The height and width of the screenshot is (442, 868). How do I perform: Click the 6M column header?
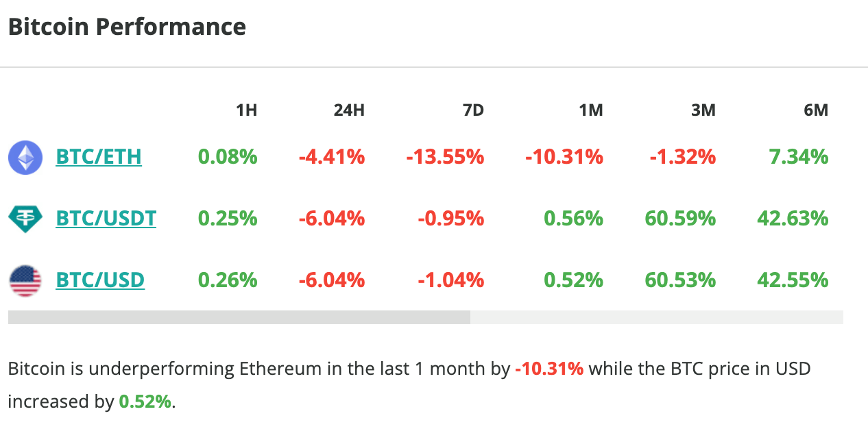pyautogui.click(x=816, y=110)
